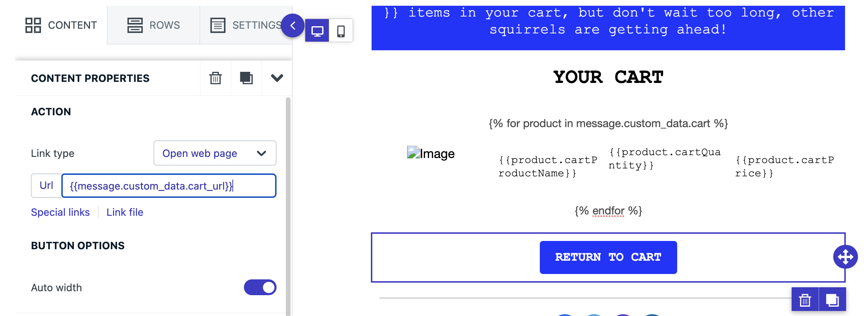This screenshot has height=316, width=868.
Task: Switch to mobile preview mode
Action: [341, 31]
